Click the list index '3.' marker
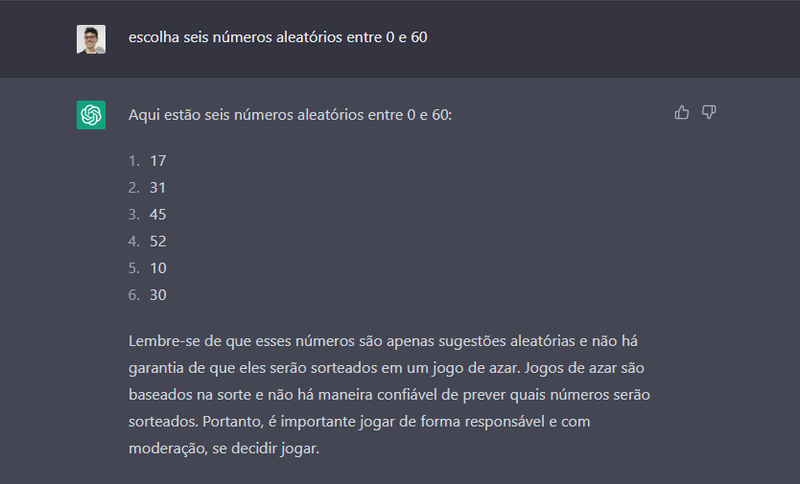Image resolution: width=800 pixels, height=484 pixels. pos(134,215)
